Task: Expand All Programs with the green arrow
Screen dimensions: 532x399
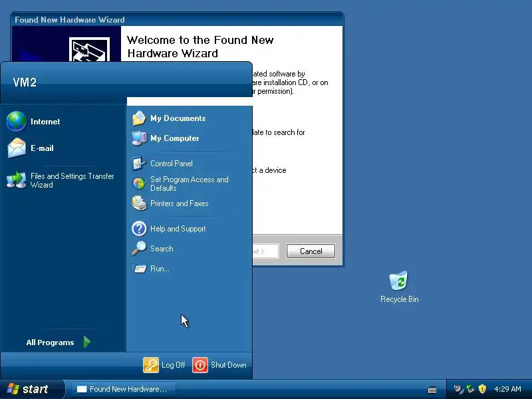Action: [87, 342]
